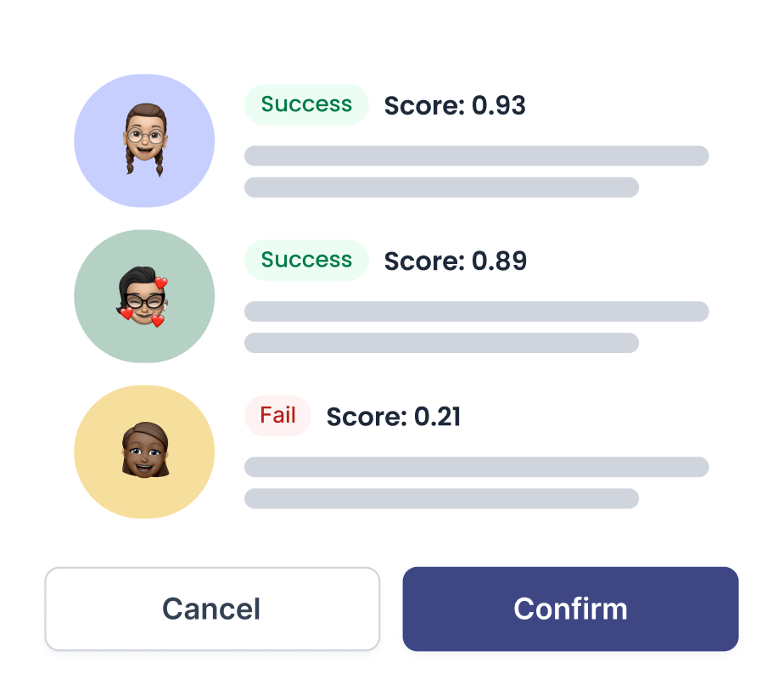This screenshot has height=696, width=784.
Task: Click the shorter placeholder bar in first result
Action: [x=441, y=188]
